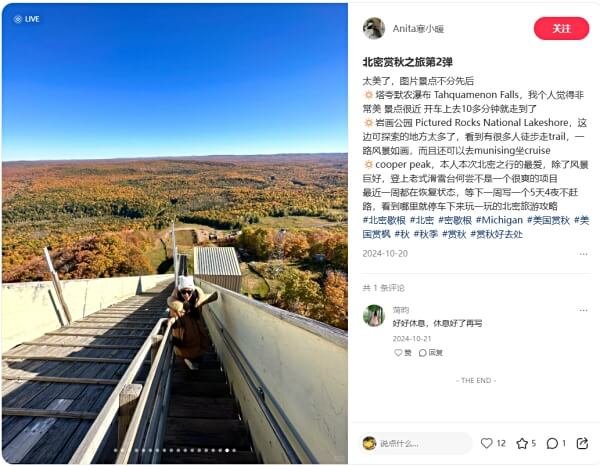This screenshot has width=600, height=466.
Task: Share the post using share icon
Action: [x=582, y=443]
